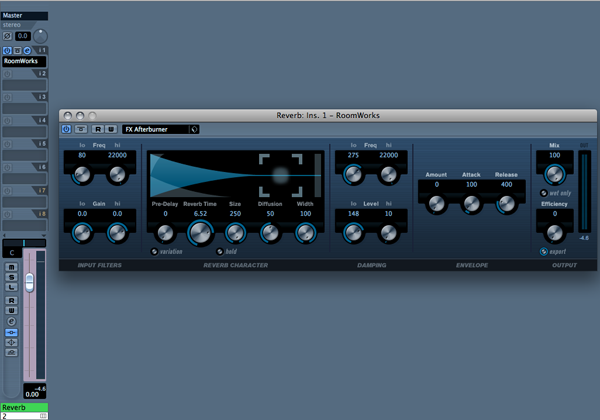Click the 'Master' output routing field

24,16
